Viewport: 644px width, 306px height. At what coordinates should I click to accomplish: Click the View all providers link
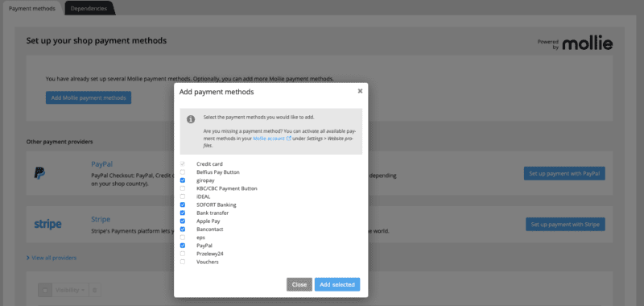(54, 258)
